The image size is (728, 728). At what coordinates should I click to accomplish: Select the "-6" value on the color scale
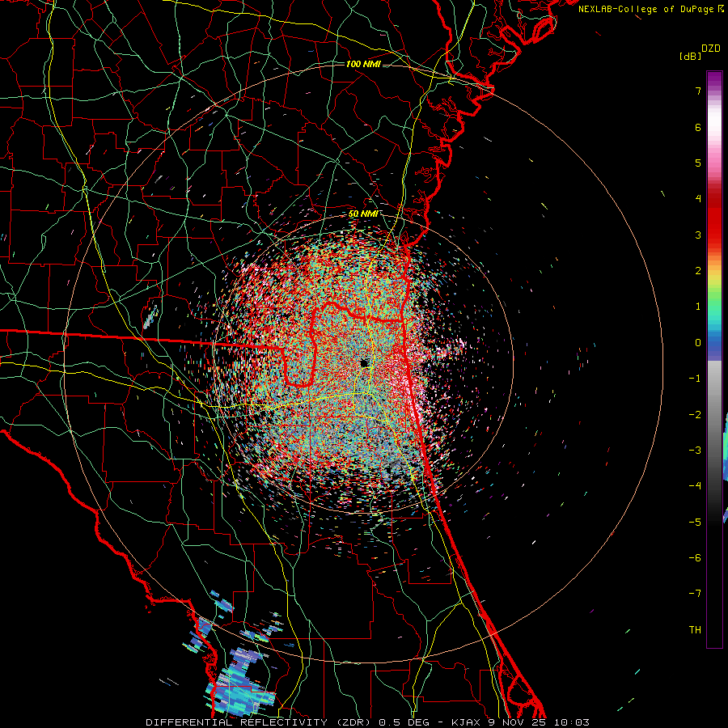[x=695, y=558]
